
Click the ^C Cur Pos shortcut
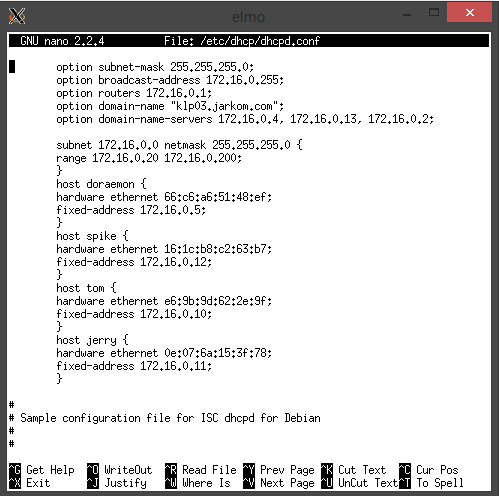coord(429,470)
